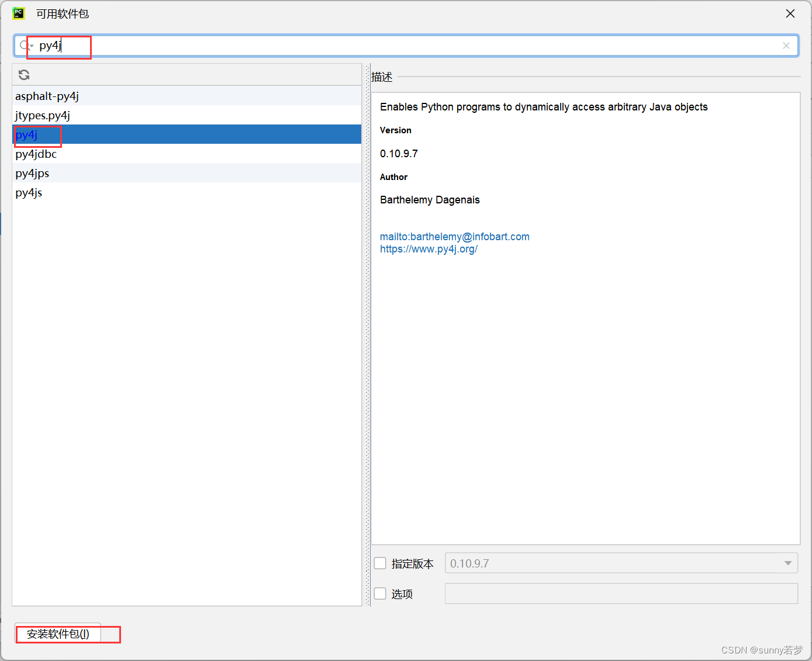Close the Available Packages dialog
The height and width of the screenshot is (661, 812).
(x=790, y=13)
